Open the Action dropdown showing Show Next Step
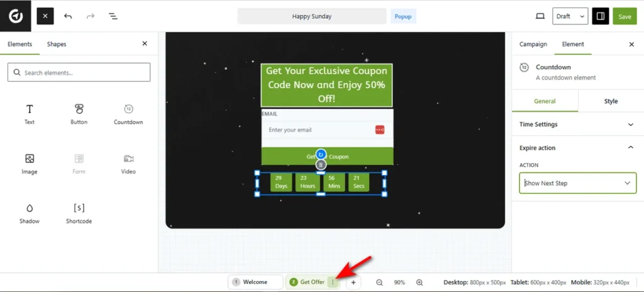The height and width of the screenshot is (292, 644). (x=578, y=183)
